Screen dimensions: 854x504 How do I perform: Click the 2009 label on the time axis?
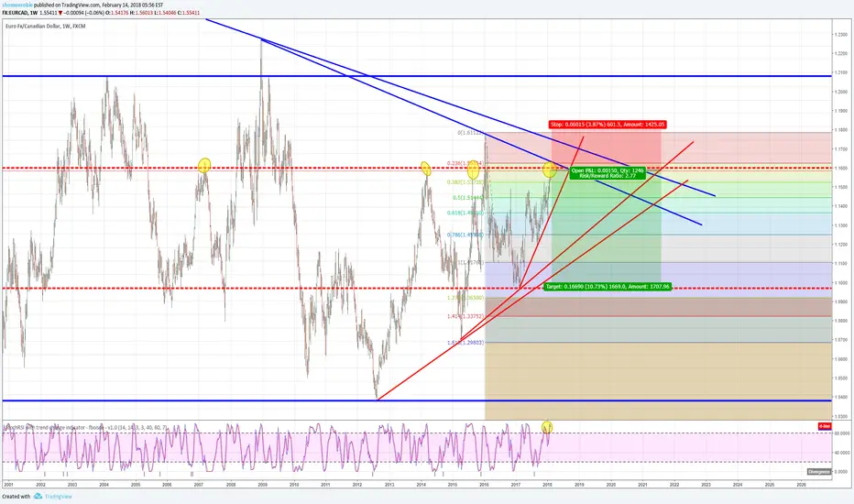click(x=262, y=484)
